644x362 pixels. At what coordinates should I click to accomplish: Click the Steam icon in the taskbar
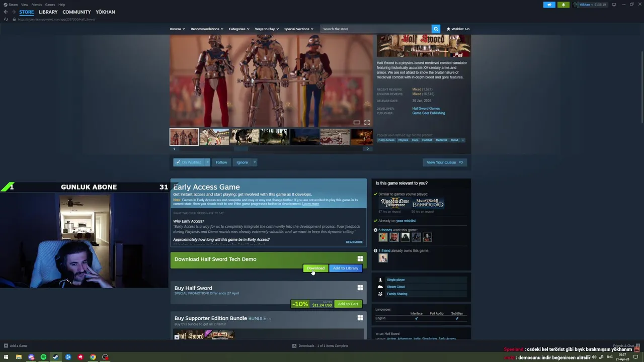55,357
